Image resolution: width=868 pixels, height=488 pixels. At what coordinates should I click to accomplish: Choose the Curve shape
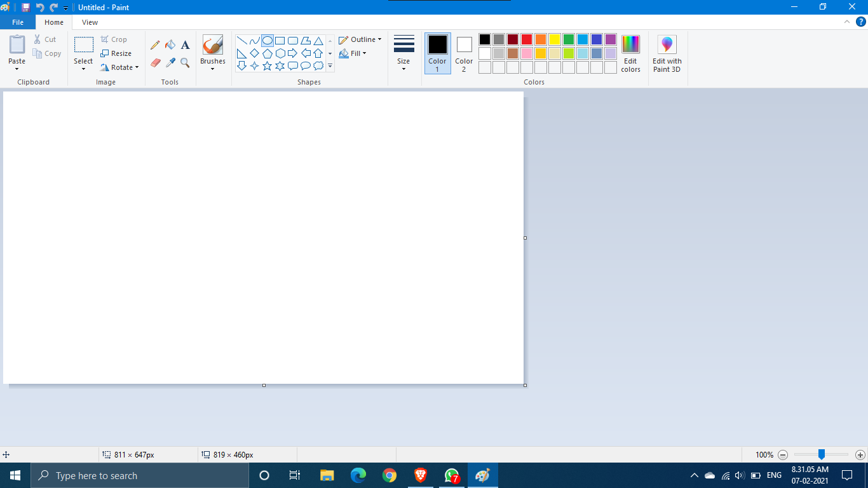254,41
